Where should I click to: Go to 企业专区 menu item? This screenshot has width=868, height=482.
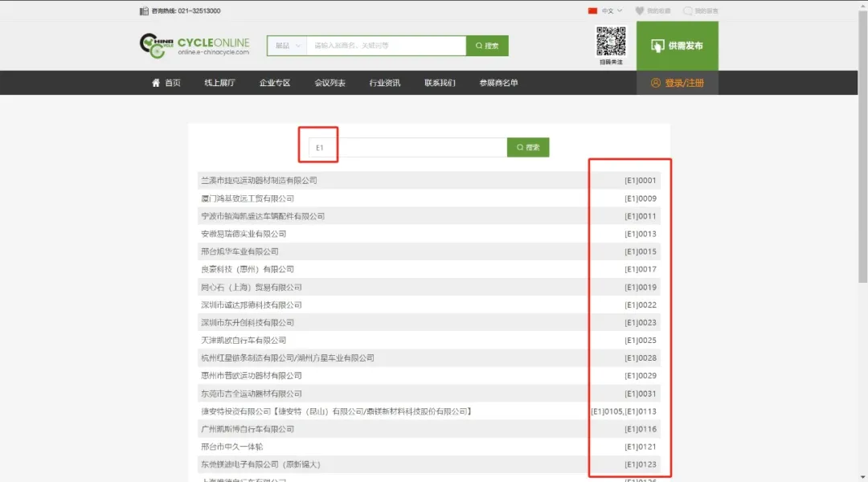(x=275, y=83)
